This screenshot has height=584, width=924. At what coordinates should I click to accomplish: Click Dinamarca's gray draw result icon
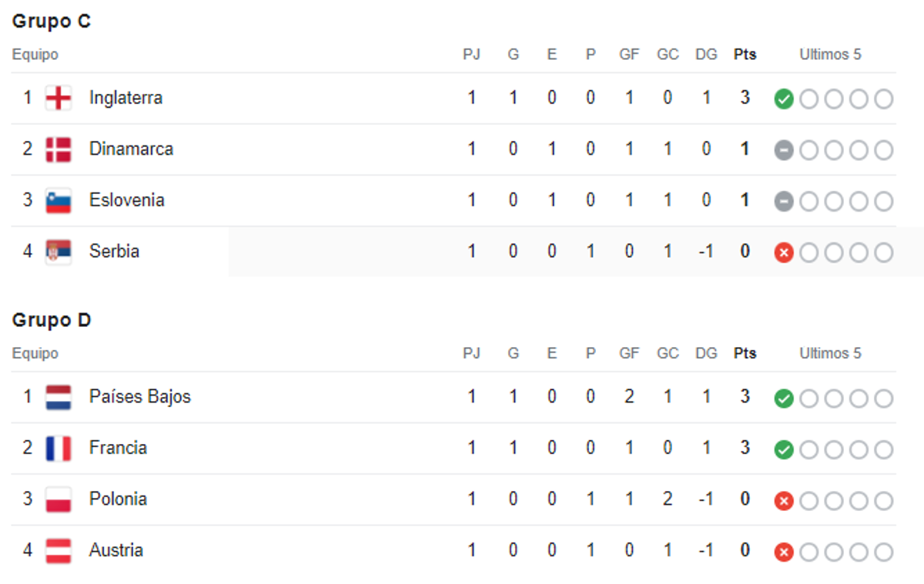pyautogui.click(x=784, y=150)
